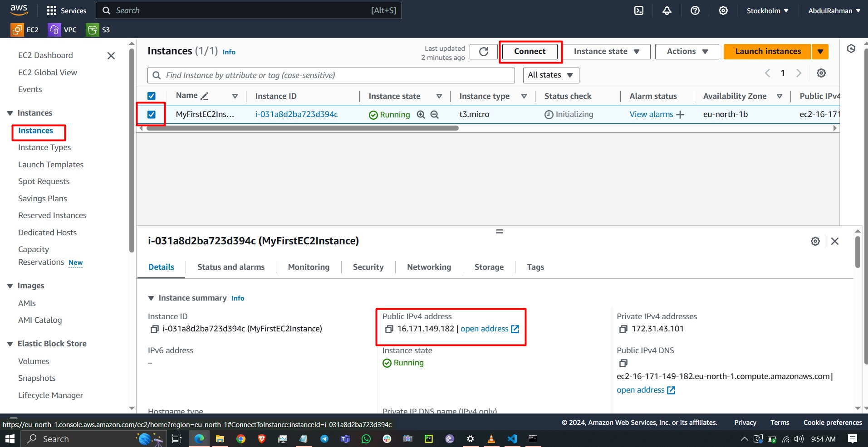The width and height of the screenshot is (868, 447).
Task: Close the EC2 navigation sidebar
Action: tap(111, 56)
